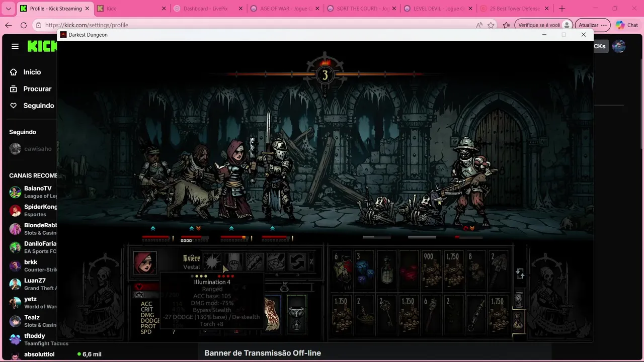The height and width of the screenshot is (362, 644).
Task: Click the red rubies inventory item
Action: pos(409,270)
